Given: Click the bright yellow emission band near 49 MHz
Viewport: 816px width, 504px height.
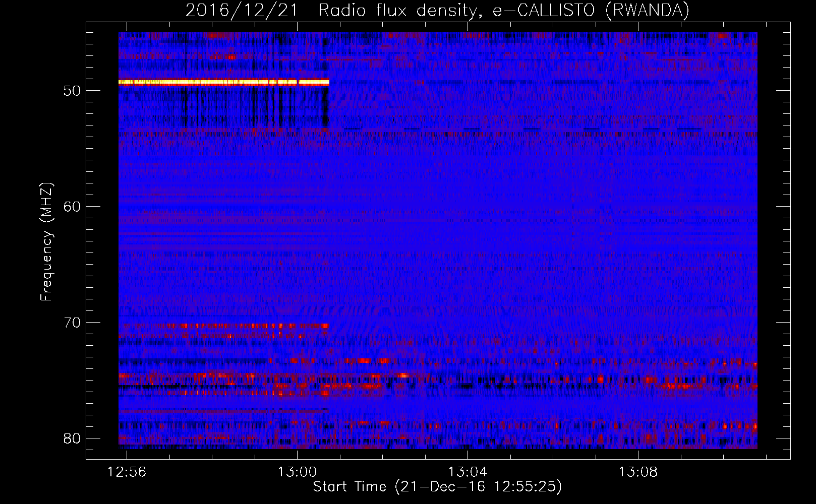Looking at the screenshot, I should tap(224, 82).
